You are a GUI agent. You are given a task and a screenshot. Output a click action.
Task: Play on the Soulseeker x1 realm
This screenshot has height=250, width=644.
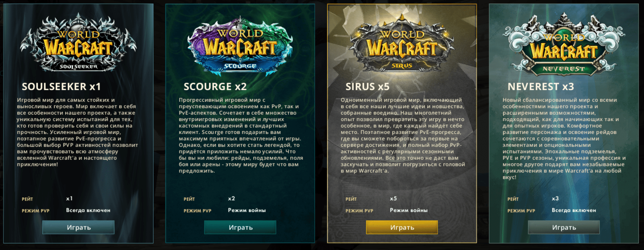click(78, 227)
